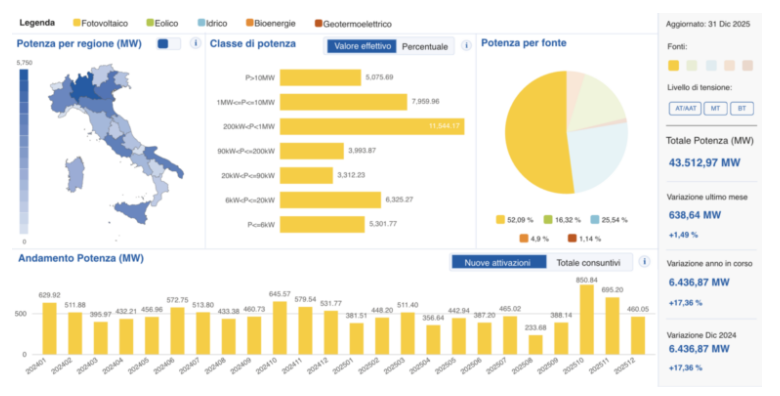Switch to Totale consuntivi tab
This screenshot has width=780, height=396.
588,263
